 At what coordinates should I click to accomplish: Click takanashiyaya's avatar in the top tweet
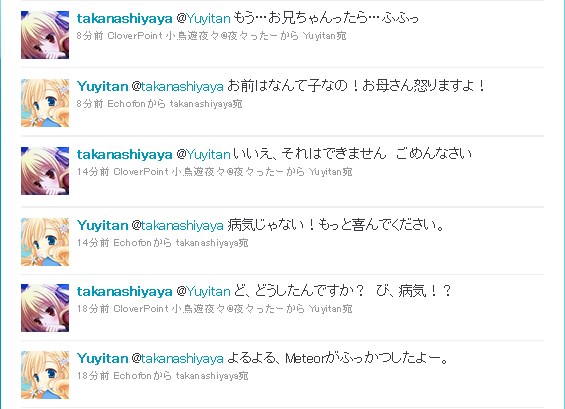[45, 35]
